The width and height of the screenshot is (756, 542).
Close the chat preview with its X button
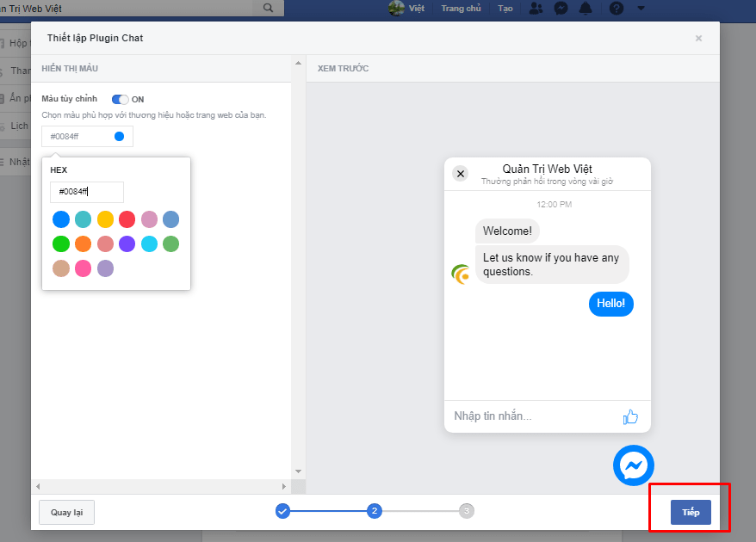(x=461, y=174)
